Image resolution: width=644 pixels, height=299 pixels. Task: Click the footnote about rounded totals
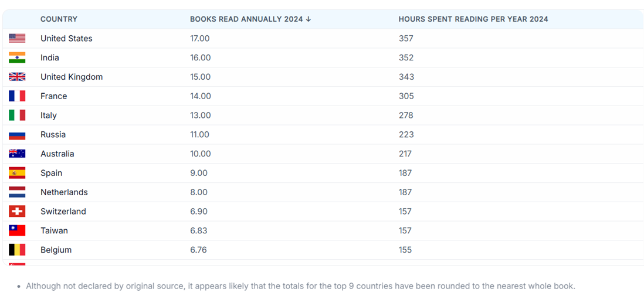(300, 286)
